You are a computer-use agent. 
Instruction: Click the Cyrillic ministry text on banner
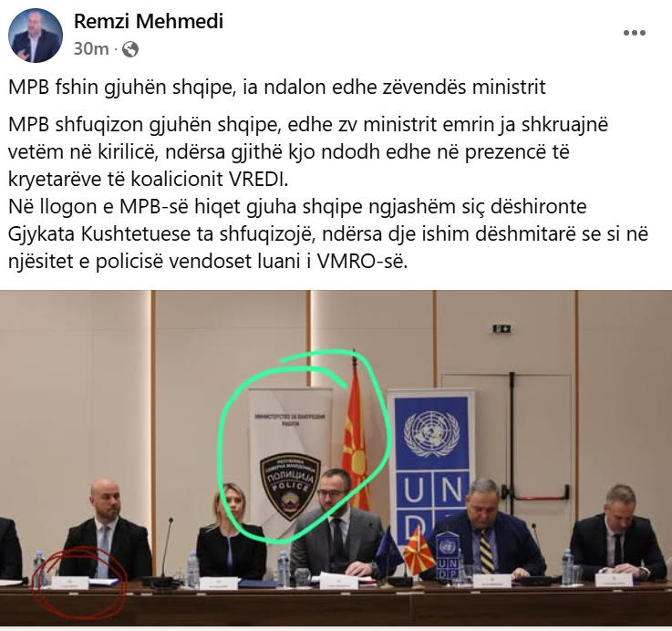290,419
